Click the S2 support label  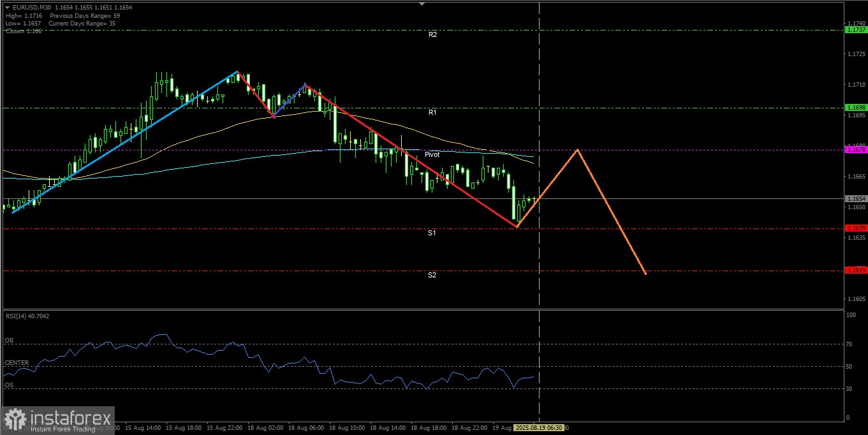click(432, 275)
